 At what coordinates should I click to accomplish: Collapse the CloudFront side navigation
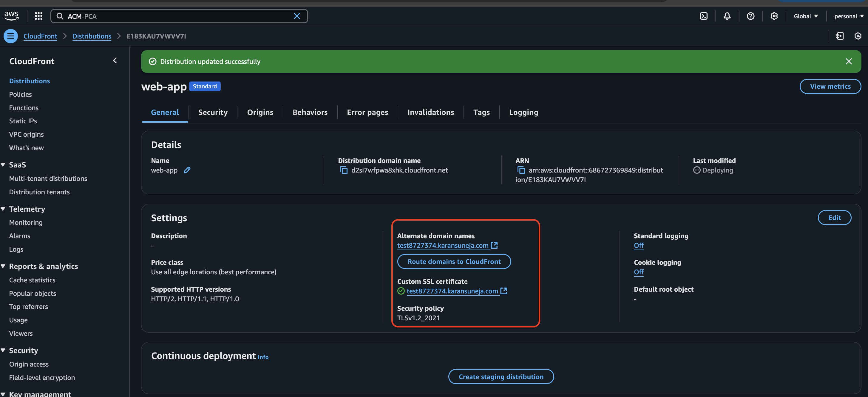click(115, 61)
